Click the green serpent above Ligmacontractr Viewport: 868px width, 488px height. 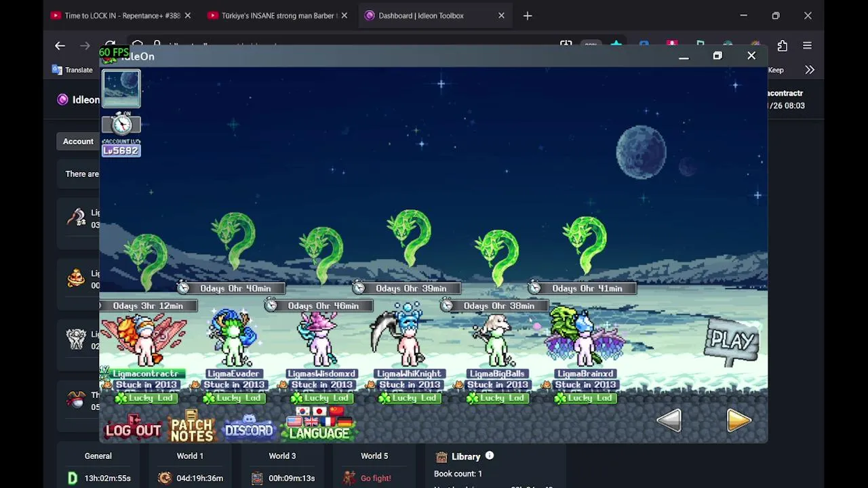click(x=145, y=262)
